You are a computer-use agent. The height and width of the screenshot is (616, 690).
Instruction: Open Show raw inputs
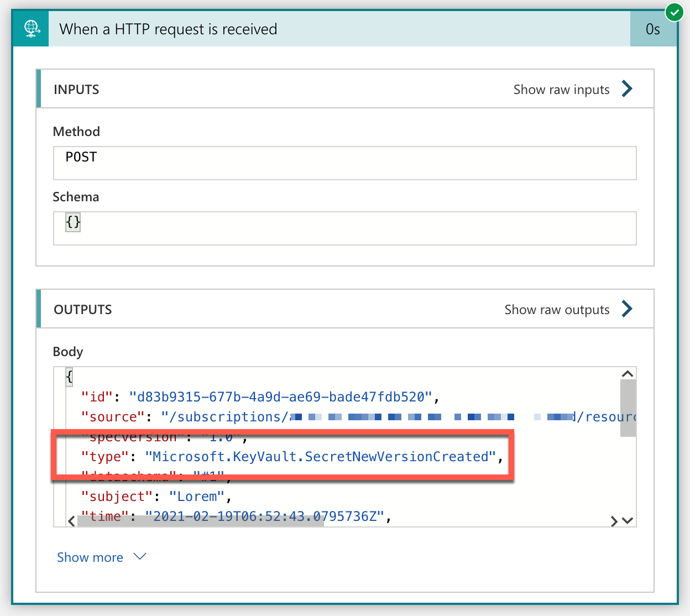(x=561, y=90)
